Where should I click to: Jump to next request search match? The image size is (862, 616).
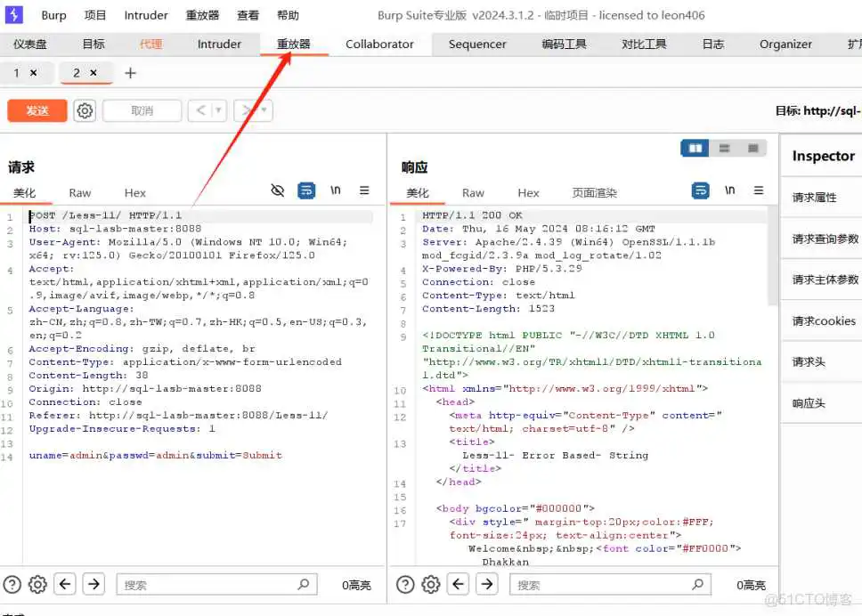94,584
